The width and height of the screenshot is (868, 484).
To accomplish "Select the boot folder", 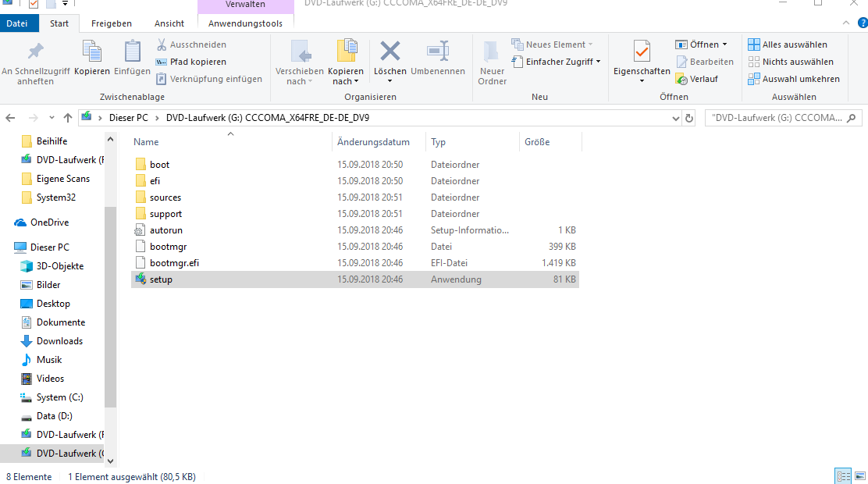I will point(355,165).
